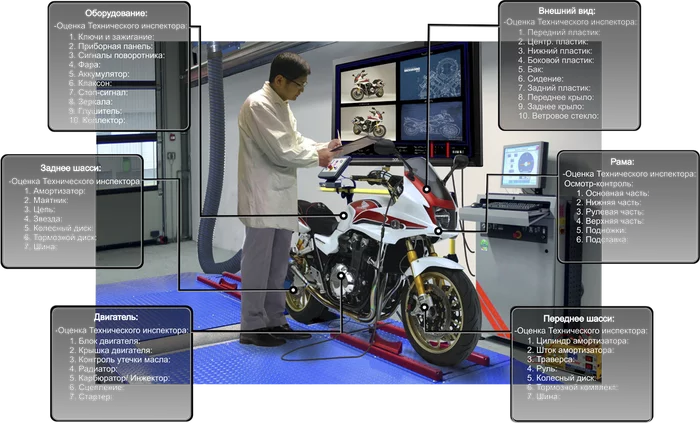Click "3. Сигналы поворотника:" entry

tap(117, 55)
